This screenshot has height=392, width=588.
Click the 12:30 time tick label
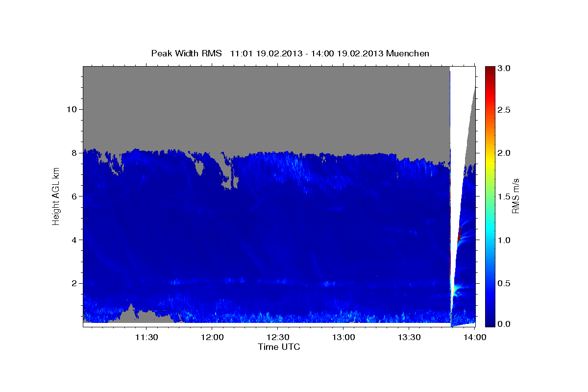(x=278, y=338)
